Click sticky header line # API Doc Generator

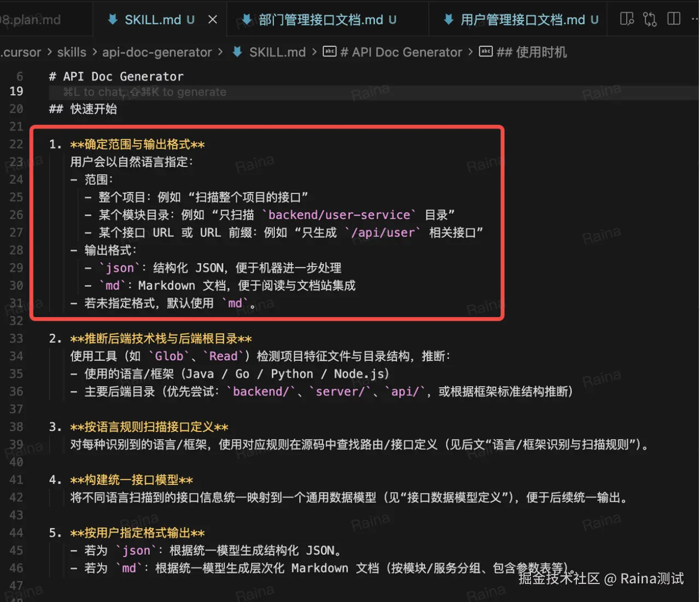[116, 77]
